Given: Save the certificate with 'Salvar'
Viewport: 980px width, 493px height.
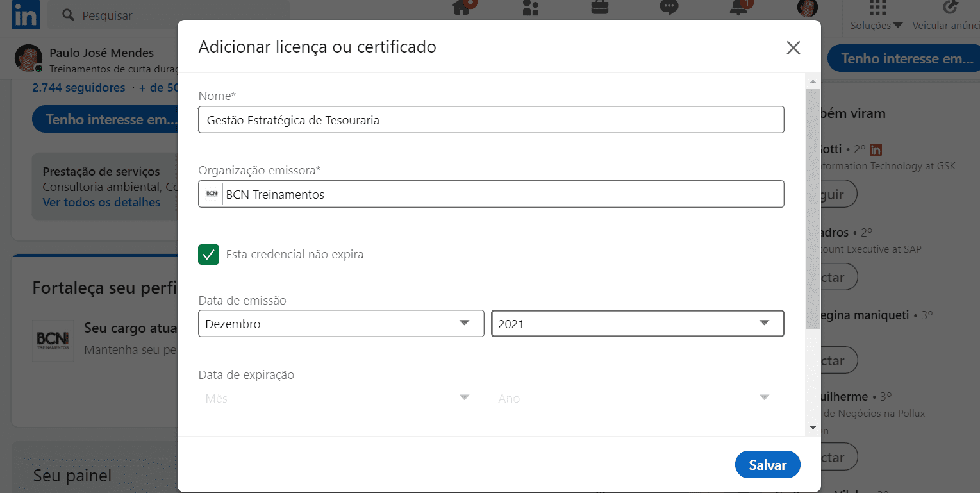Looking at the screenshot, I should point(767,464).
